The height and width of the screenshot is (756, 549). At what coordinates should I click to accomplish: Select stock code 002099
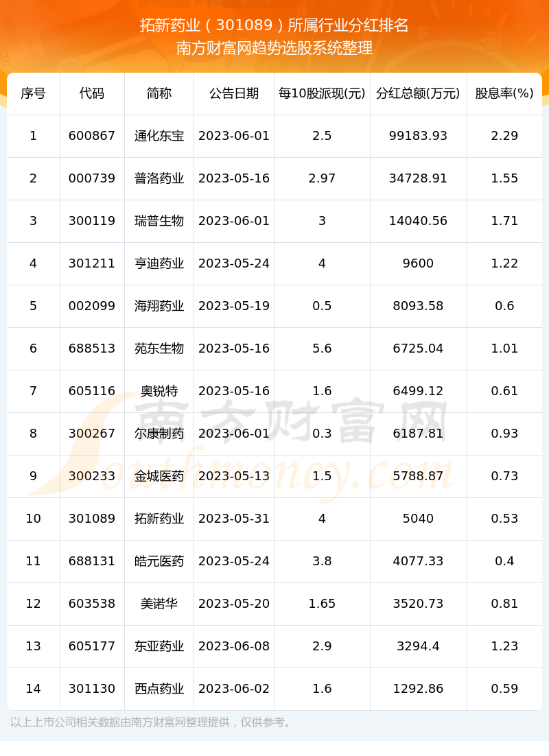(x=92, y=306)
